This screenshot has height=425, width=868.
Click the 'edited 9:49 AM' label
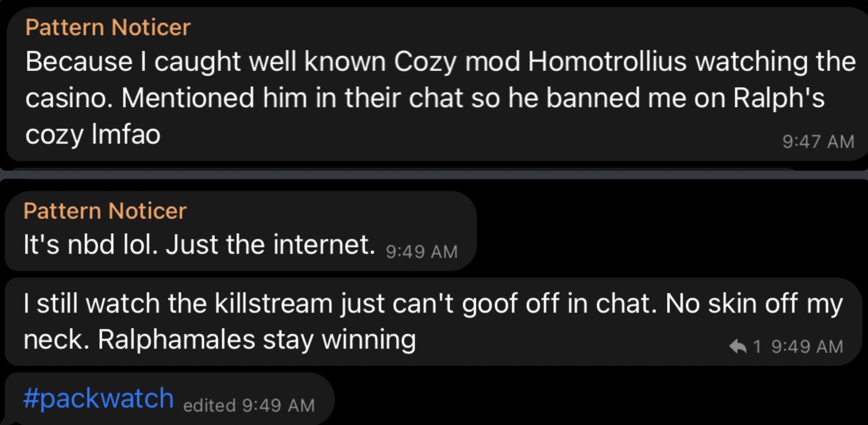(249, 405)
